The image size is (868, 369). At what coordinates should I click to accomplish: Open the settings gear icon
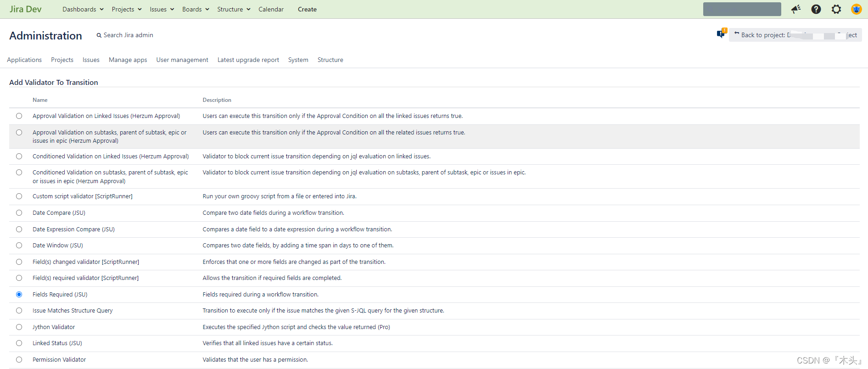[836, 9]
